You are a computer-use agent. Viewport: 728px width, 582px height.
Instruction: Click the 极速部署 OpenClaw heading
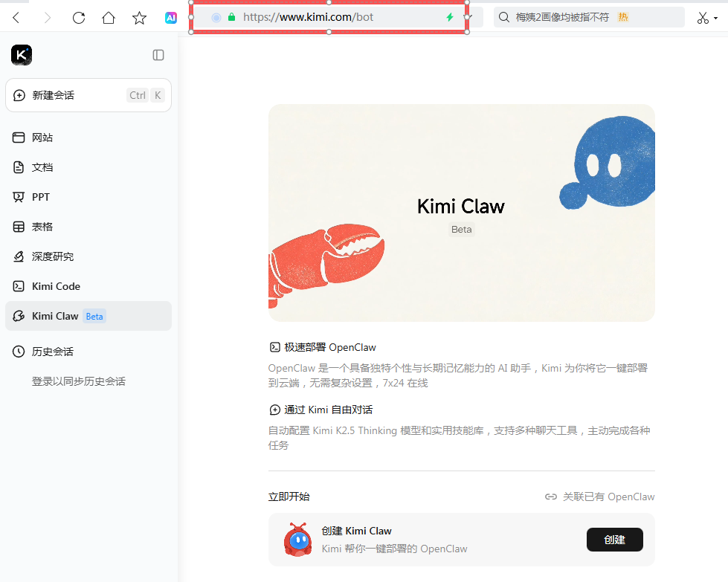(x=330, y=347)
